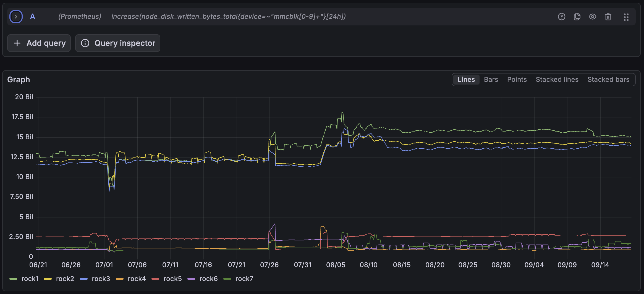Choose Stacked lines graph style
Screen dimensions: 644x294
click(557, 80)
